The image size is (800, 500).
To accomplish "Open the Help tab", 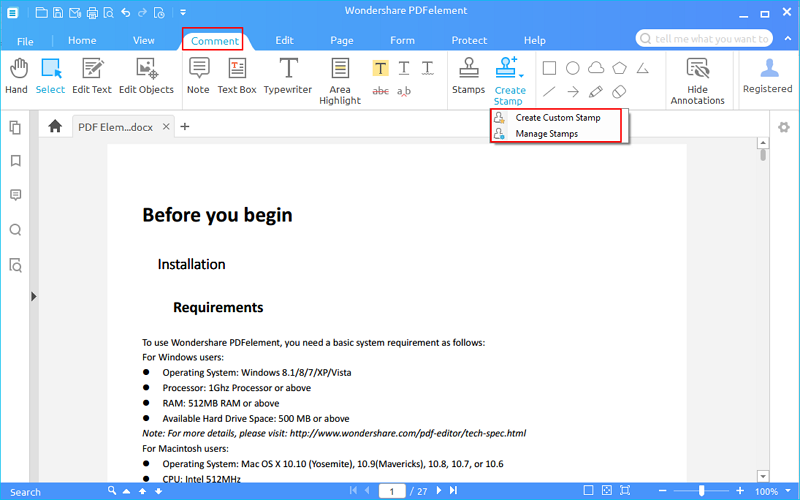I will click(534, 40).
